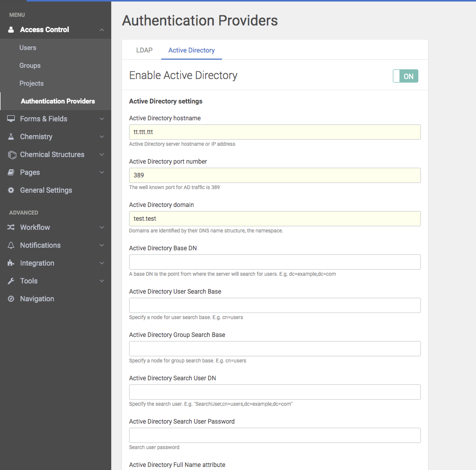The image size is (476, 470).
Task: Open the Groups page in sidebar
Action: pyautogui.click(x=30, y=65)
